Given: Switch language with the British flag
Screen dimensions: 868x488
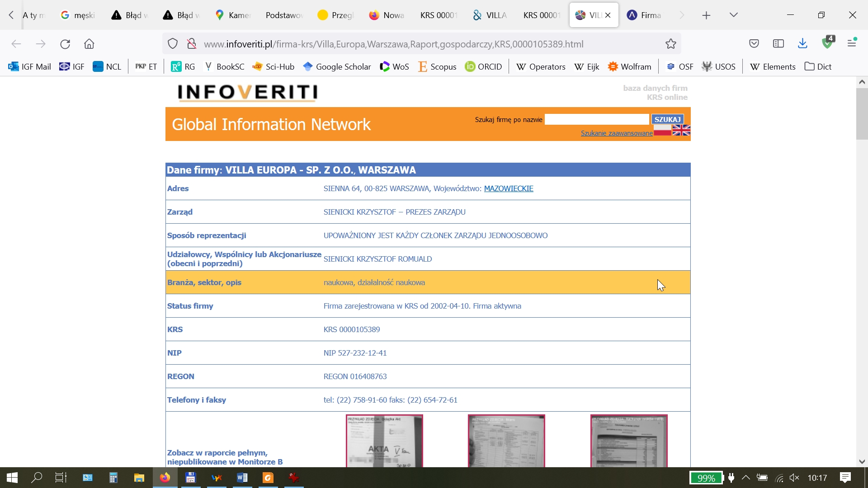Looking at the screenshot, I should coord(681,131).
